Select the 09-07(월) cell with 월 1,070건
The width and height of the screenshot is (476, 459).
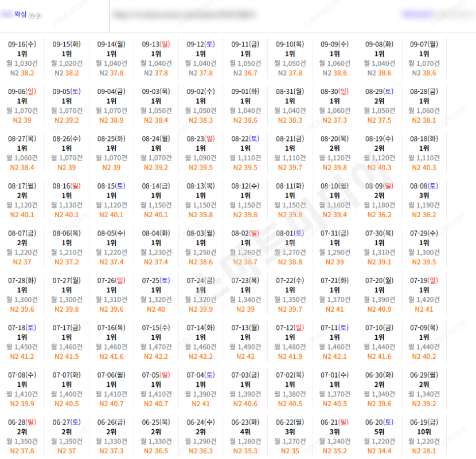(x=424, y=58)
